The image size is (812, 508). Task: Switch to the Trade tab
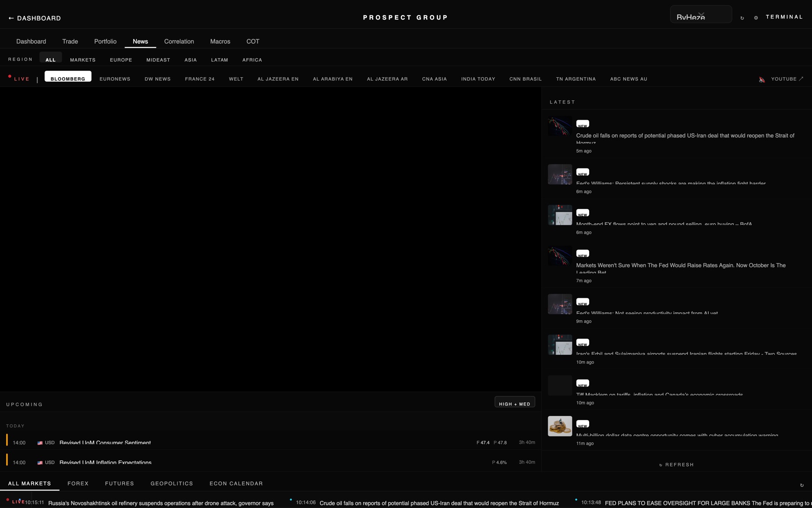click(70, 41)
